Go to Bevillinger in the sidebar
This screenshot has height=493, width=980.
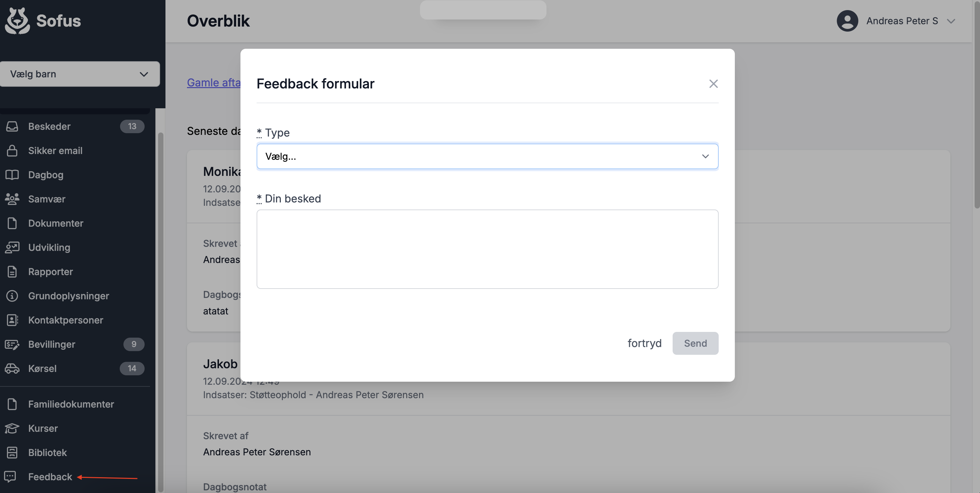point(52,344)
